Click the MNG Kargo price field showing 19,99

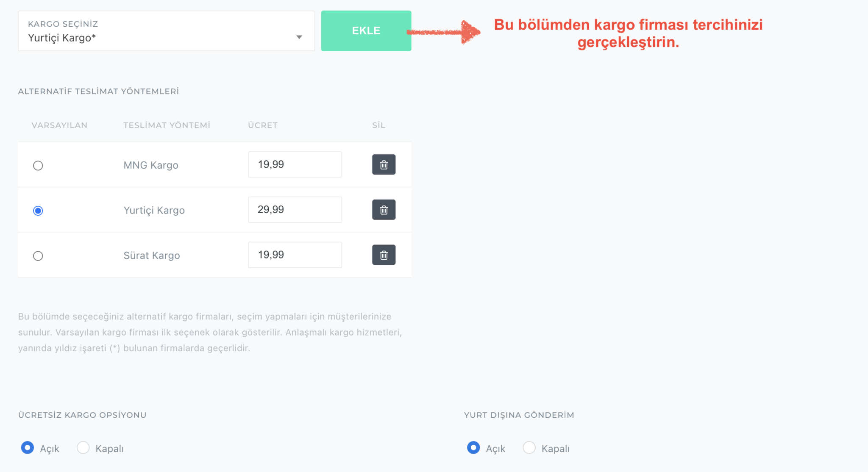pyautogui.click(x=295, y=164)
